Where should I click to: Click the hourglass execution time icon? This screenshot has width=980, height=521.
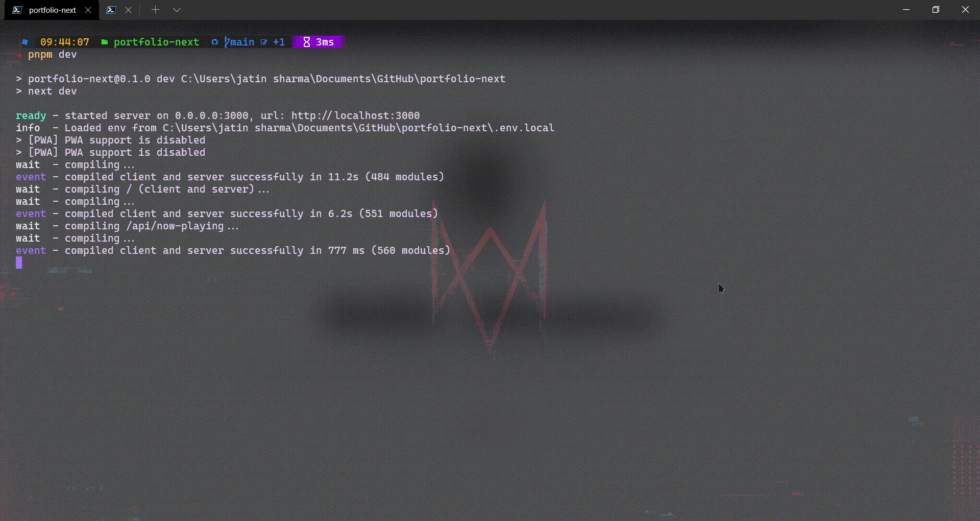(307, 42)
